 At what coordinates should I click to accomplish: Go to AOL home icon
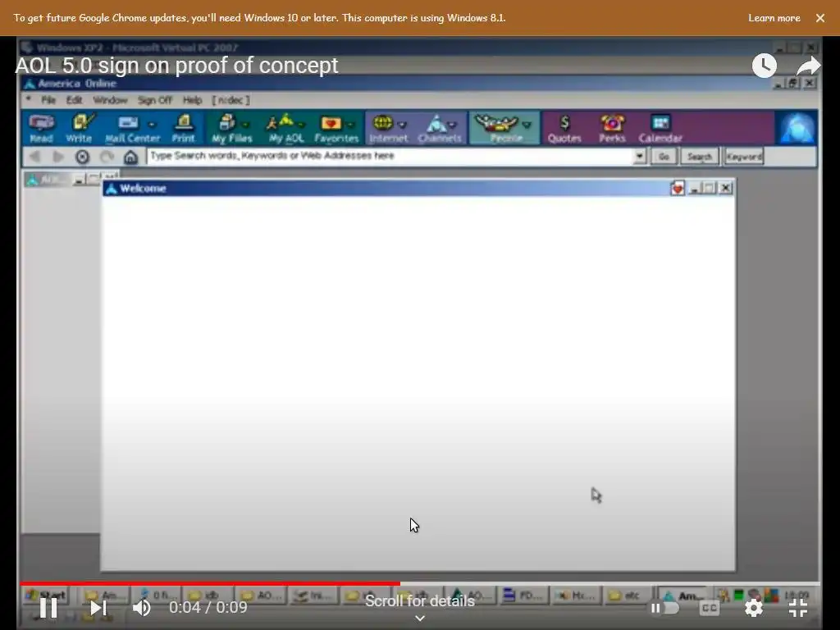130,157
